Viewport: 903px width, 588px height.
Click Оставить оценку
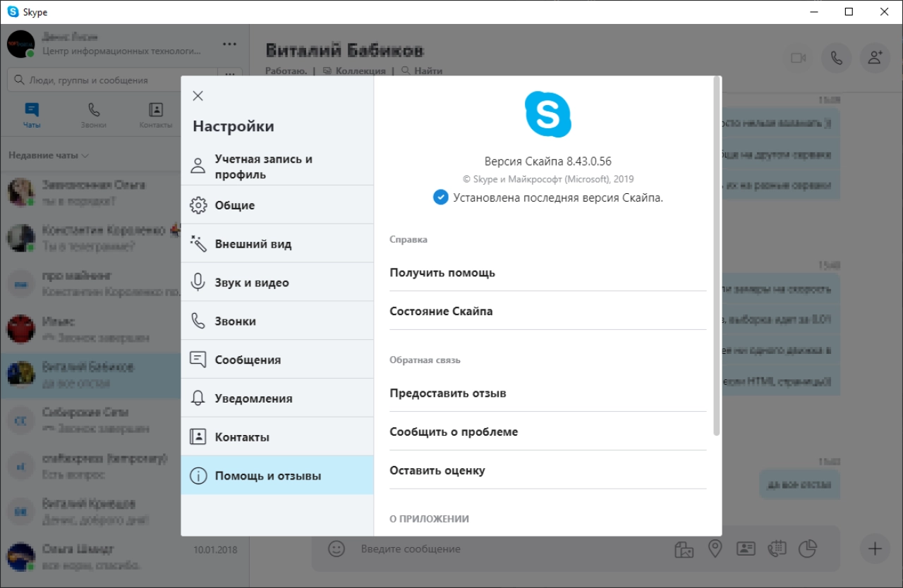click(547, 470)
